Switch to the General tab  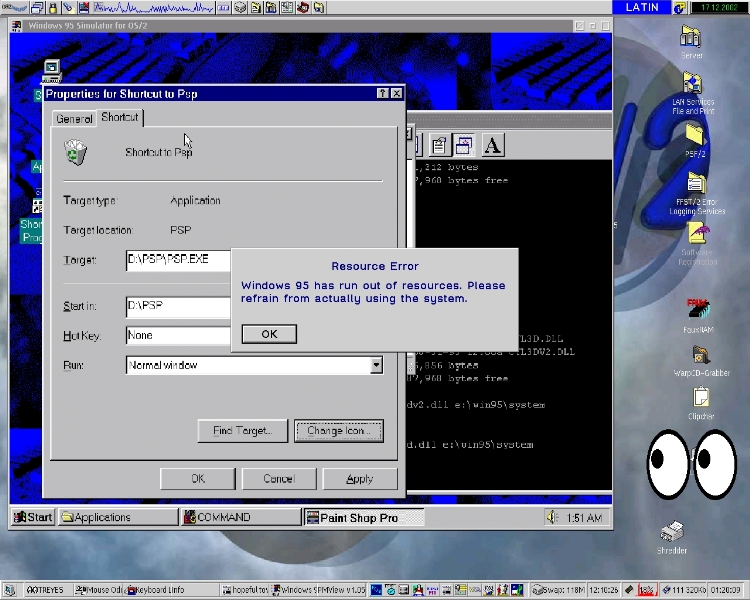(74, 119)
